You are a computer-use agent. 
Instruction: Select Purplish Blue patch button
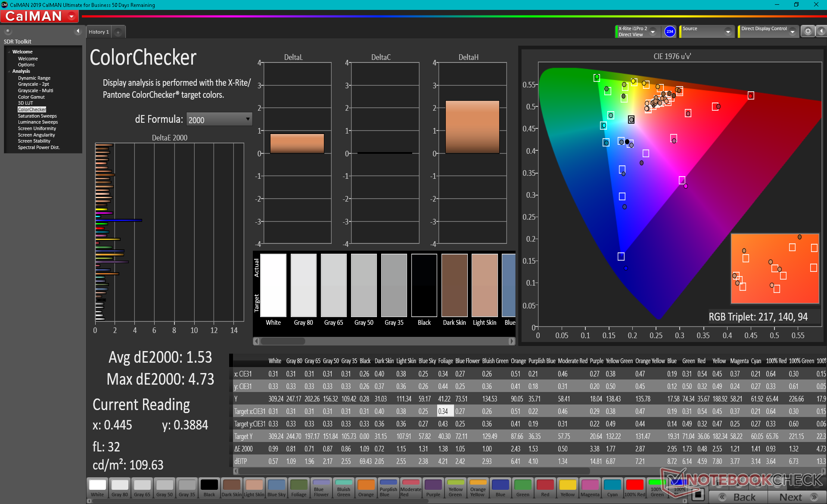coord(389,488)
